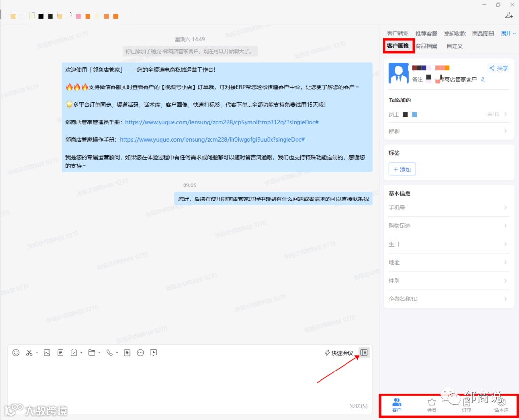Click the folder file icon
This screenshot has height=420, width=519.
(x=92, y=353)
